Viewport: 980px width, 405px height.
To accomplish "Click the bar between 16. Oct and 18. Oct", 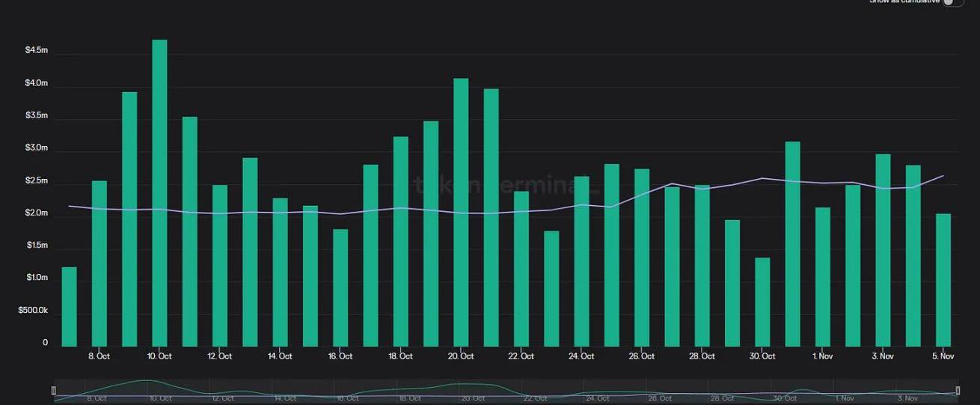I will (x=371, y=255).
